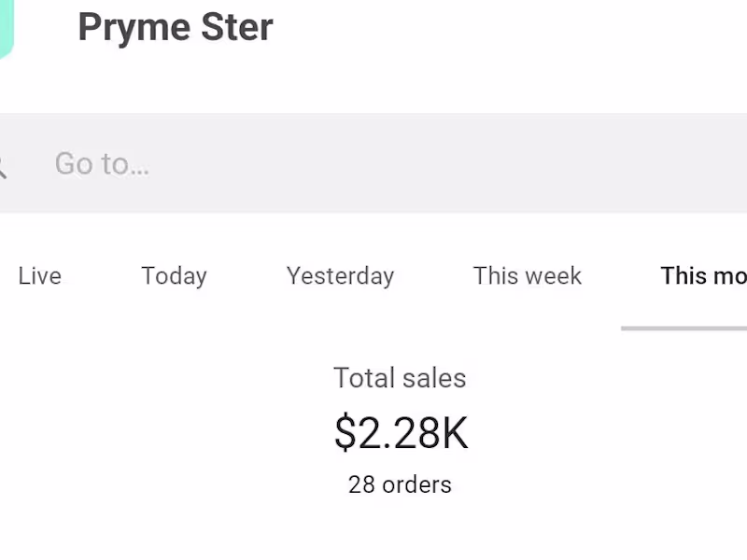Click the total sales dollar amount

click(401, 433)
